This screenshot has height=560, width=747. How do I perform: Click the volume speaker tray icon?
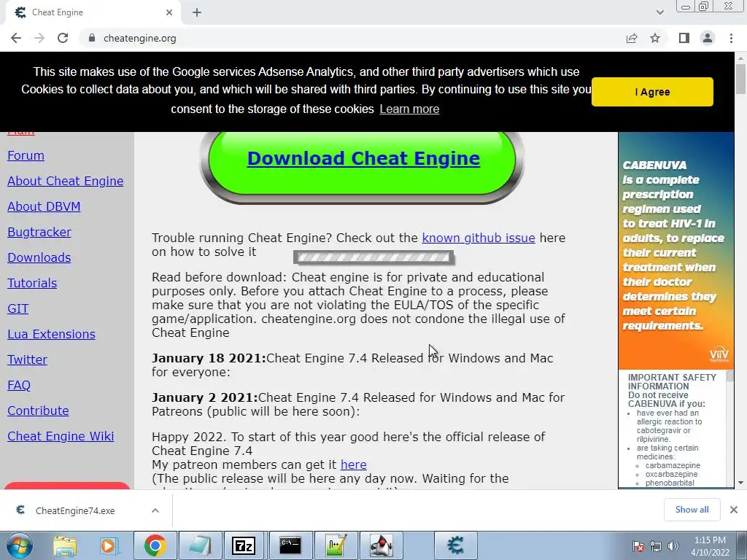click(673, 546)
